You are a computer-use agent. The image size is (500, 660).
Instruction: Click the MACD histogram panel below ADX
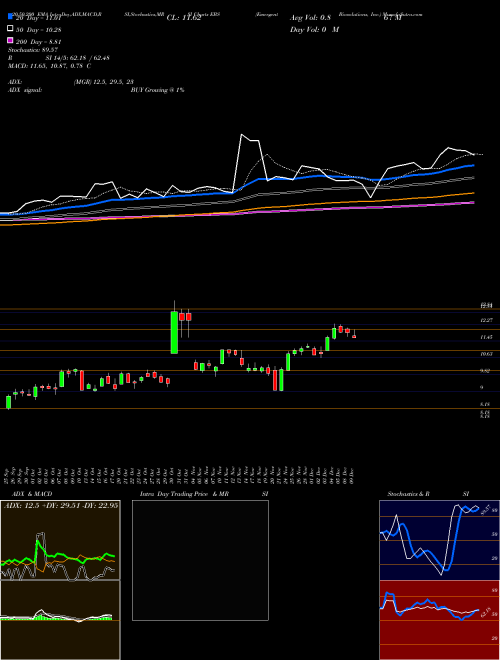60,620
